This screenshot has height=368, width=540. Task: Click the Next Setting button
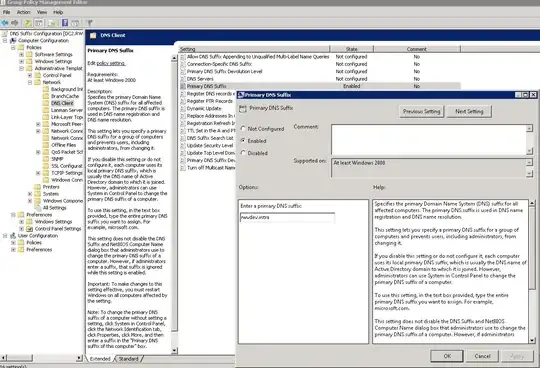[x=469, y=112]
